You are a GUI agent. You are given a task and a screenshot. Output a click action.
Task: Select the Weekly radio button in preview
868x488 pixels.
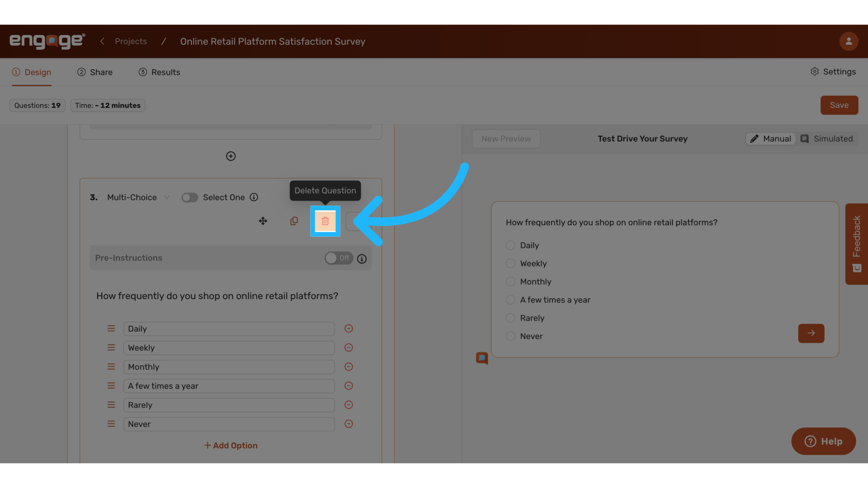(510, 263)
